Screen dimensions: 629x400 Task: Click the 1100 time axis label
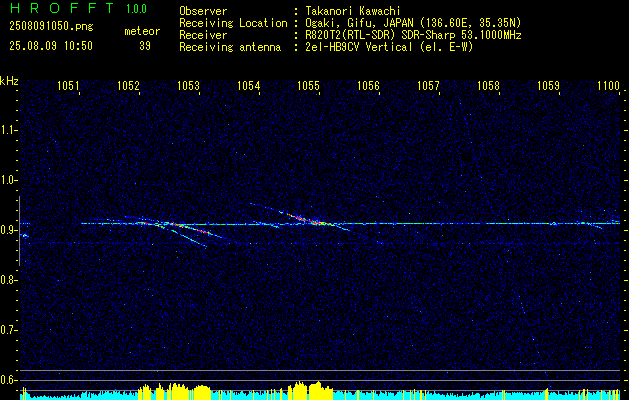click(609, 85)
